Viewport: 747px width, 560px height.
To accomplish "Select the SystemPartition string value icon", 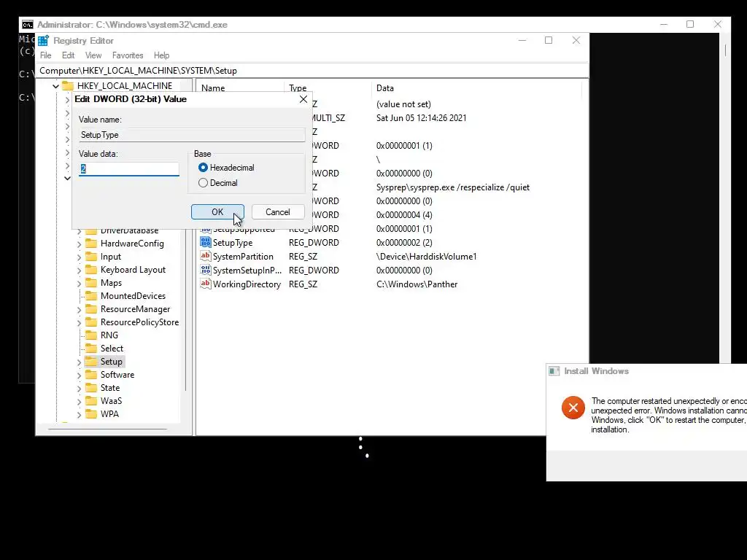I will (x=205, y=256).
